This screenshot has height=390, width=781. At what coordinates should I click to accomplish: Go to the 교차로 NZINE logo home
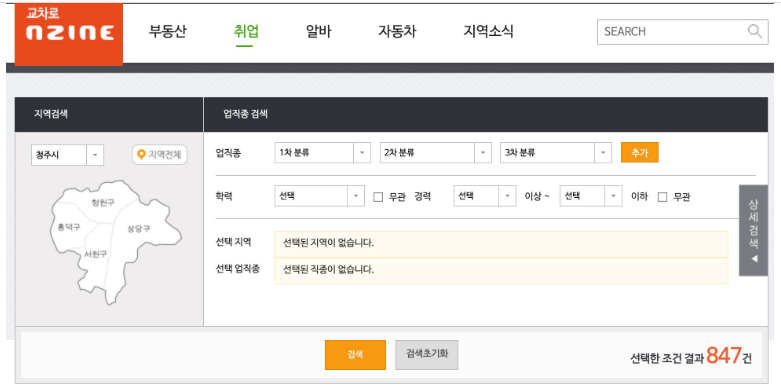click(x=69, y=34)
